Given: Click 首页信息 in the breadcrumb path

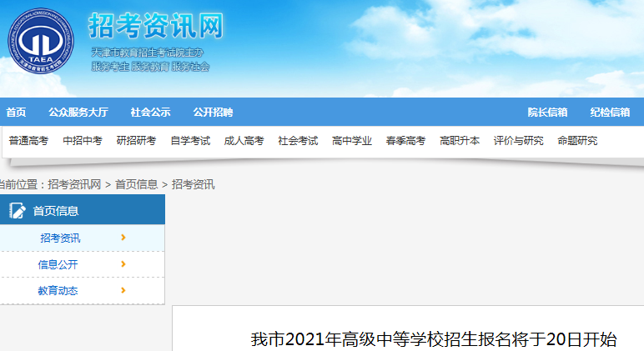Looking at the screenshot, I should tap(137, 184).
